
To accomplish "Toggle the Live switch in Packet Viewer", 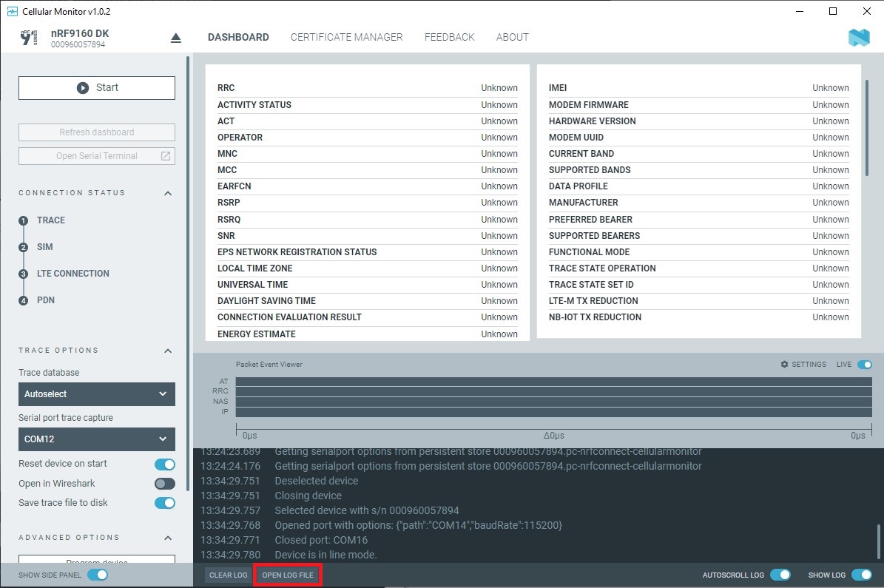I will coord(864,365).
